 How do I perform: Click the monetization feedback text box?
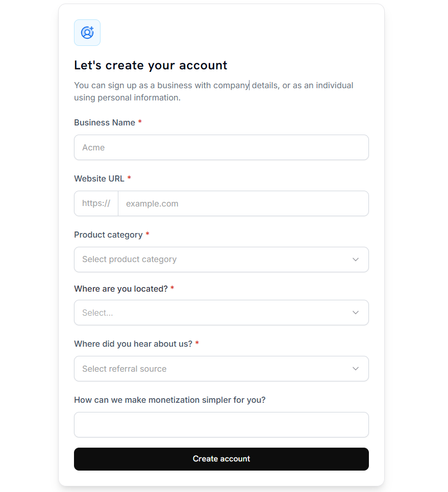pyautogui.click(x=221, y=425)
